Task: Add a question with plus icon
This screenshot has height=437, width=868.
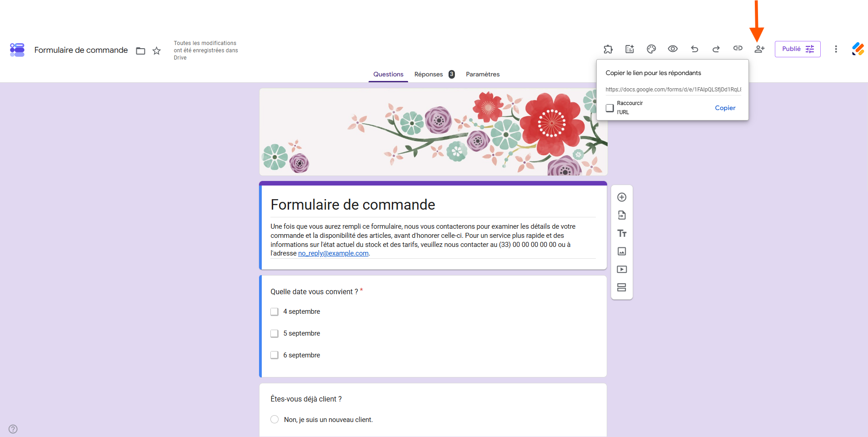Action: [622, 197]
